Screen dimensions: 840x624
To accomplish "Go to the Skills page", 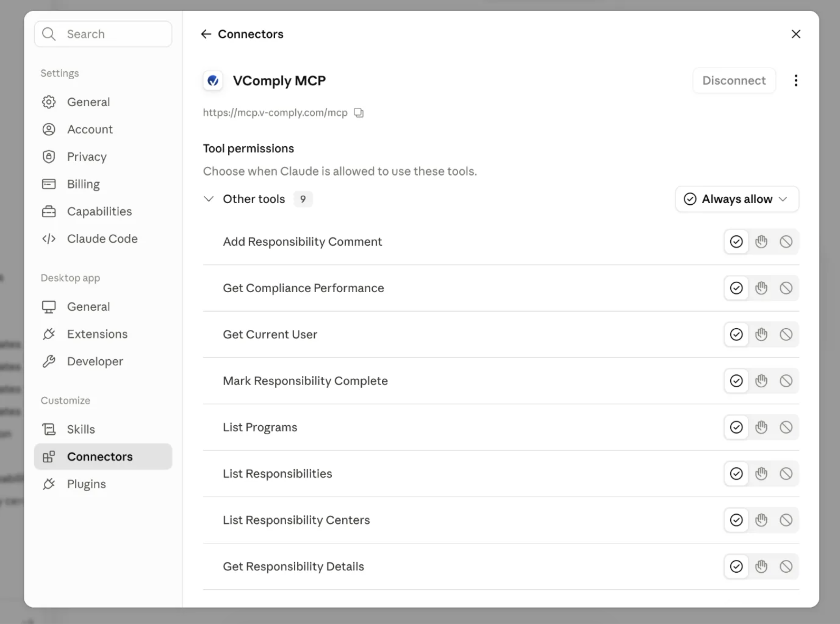I will click(103, 429).
